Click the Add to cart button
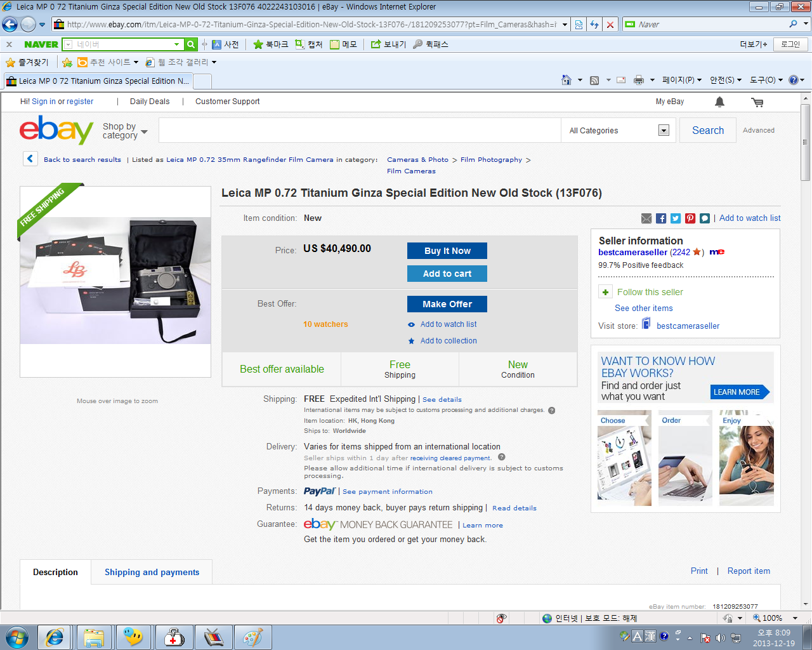Viewport: 812px width, 650px height. 447,274
